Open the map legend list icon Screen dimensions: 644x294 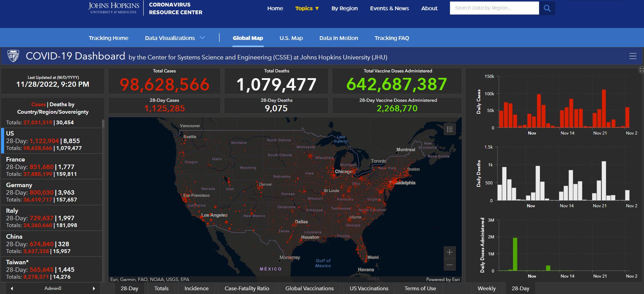450,129
